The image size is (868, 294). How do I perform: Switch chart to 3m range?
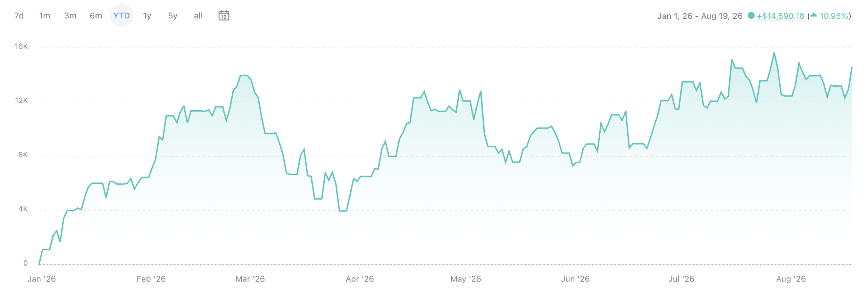point(70,16)
